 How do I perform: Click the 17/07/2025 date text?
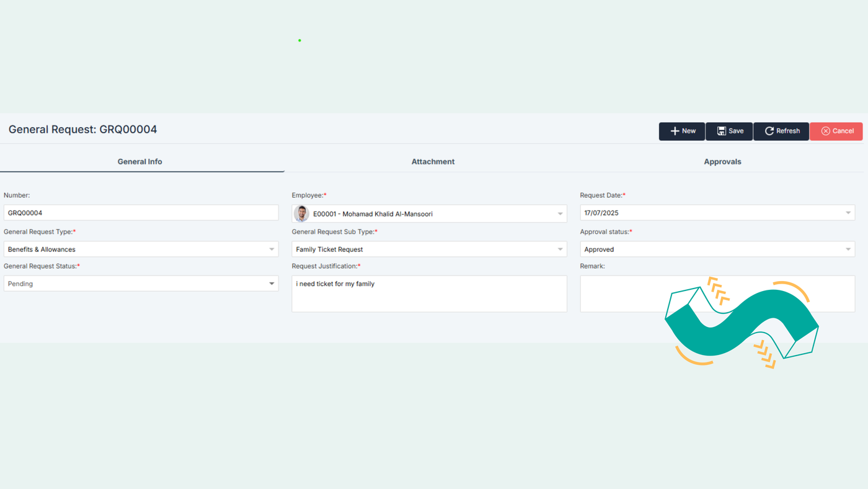(x=601, y=213)
